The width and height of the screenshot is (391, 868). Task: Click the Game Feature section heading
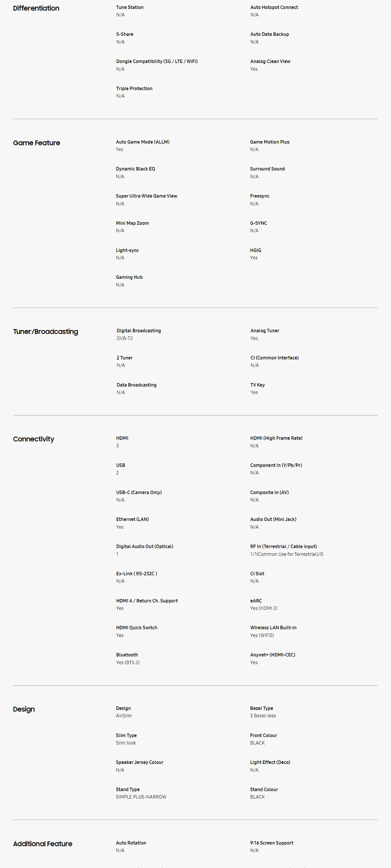36,143
